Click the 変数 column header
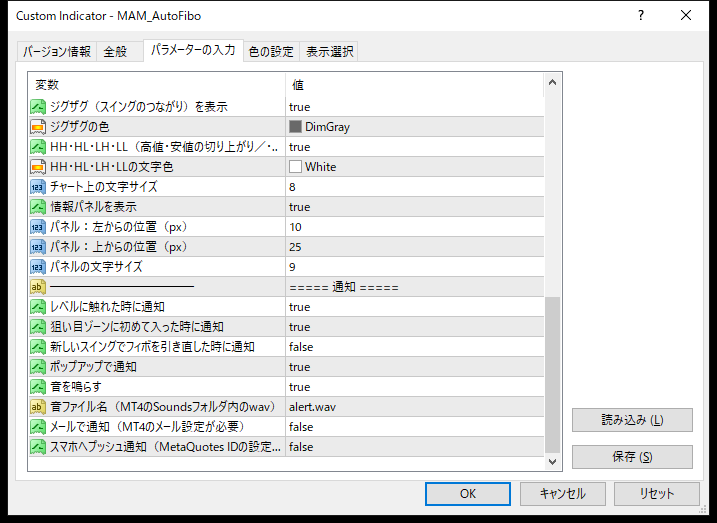The height and width of the screenshot is (523, 717). click(157, 85)
